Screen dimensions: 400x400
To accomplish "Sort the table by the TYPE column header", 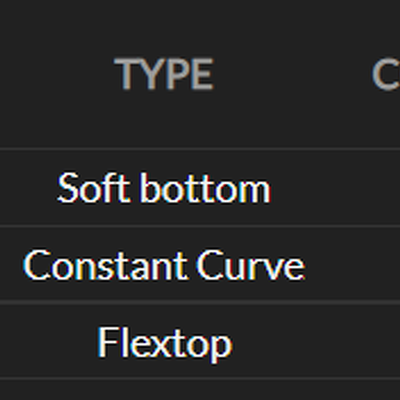I will pos(164,74).
